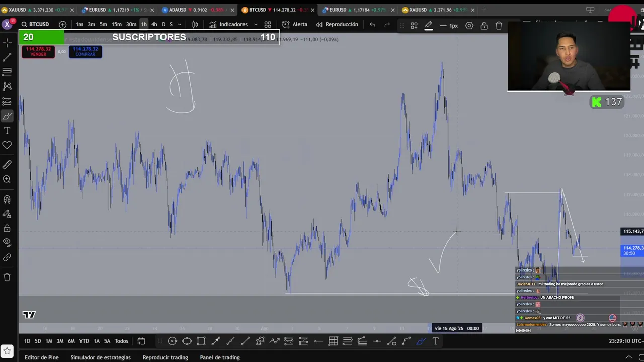644x362 pixels.
Task: Open drawing templates in floating toolbar
Action: click(x=414, y=26)
